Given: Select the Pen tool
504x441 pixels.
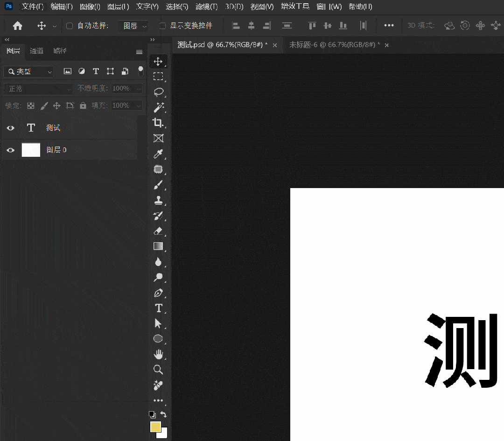Looking at the screenshot, I should pos(158,293).
